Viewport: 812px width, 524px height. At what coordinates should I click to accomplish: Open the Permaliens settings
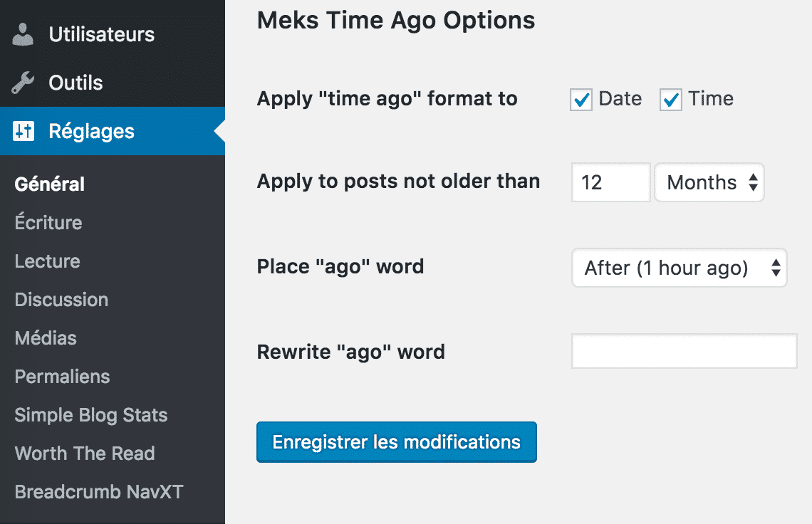tap(61, 376)
